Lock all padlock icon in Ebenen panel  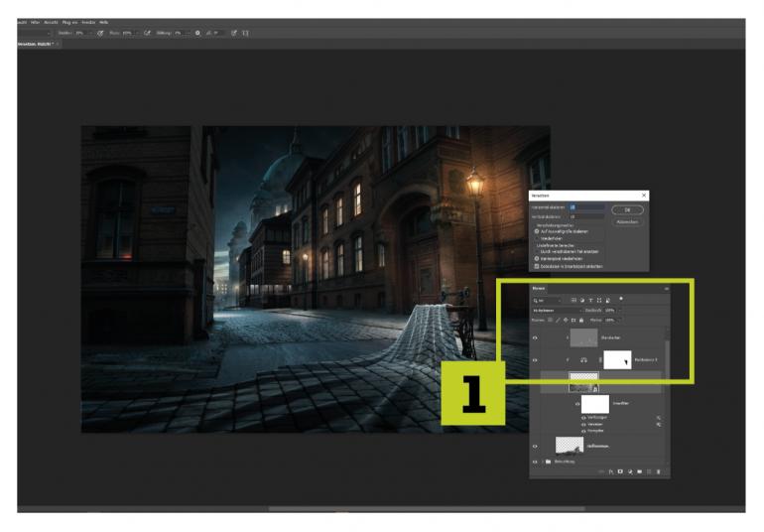pyautogui.click(x=581, y=320)
